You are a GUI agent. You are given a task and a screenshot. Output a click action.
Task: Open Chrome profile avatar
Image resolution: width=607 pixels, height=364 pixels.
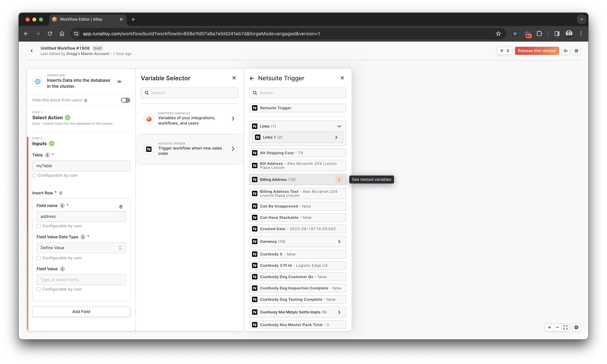569,34
